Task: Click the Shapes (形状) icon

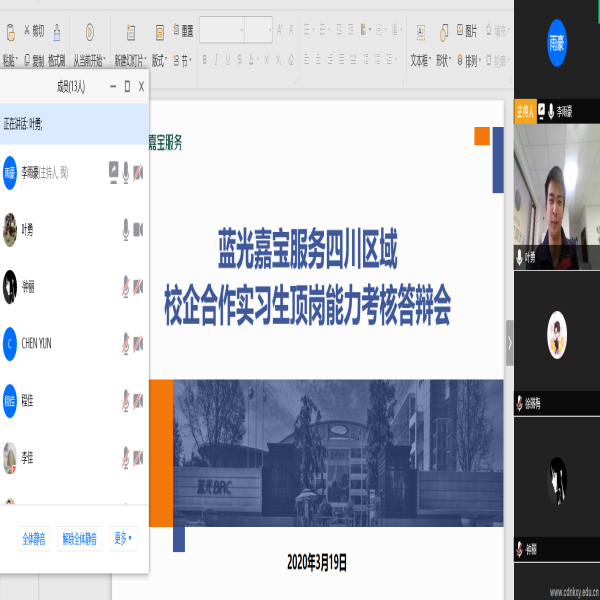Action: pos(443,33)
